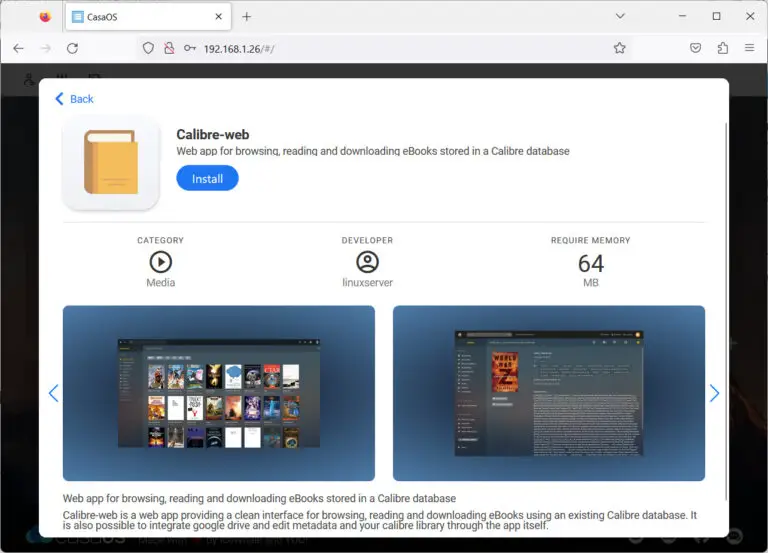Screen dimensions: 768x553
Task: Click the Calibre-web book app icon
Action: point(110,162)
